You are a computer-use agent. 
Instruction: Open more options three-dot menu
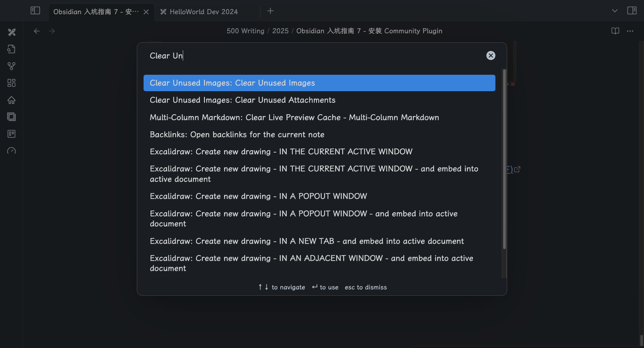(x=630, y=31)
